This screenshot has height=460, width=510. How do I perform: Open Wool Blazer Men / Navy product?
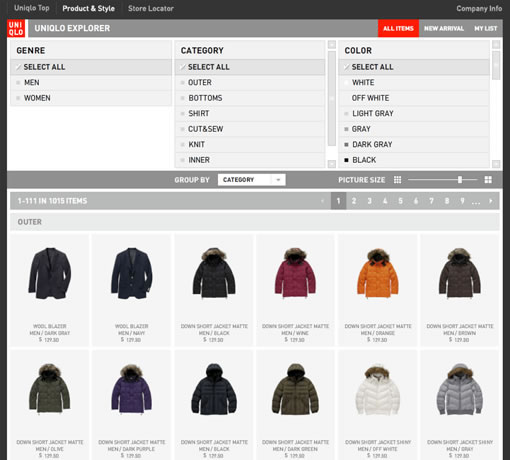[132, 290]
